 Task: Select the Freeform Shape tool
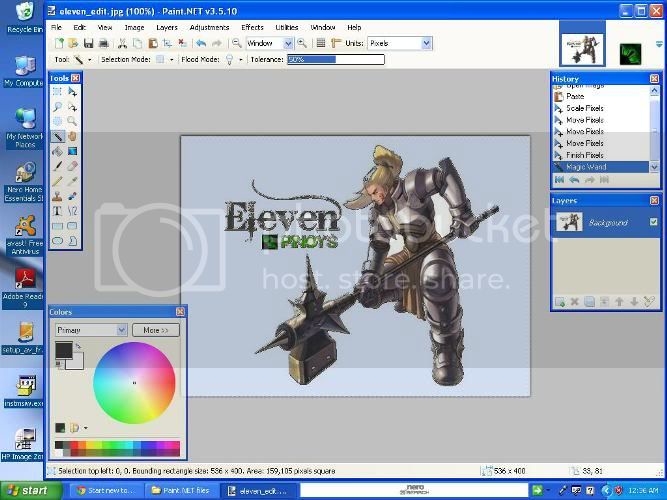tap(72, 241)
